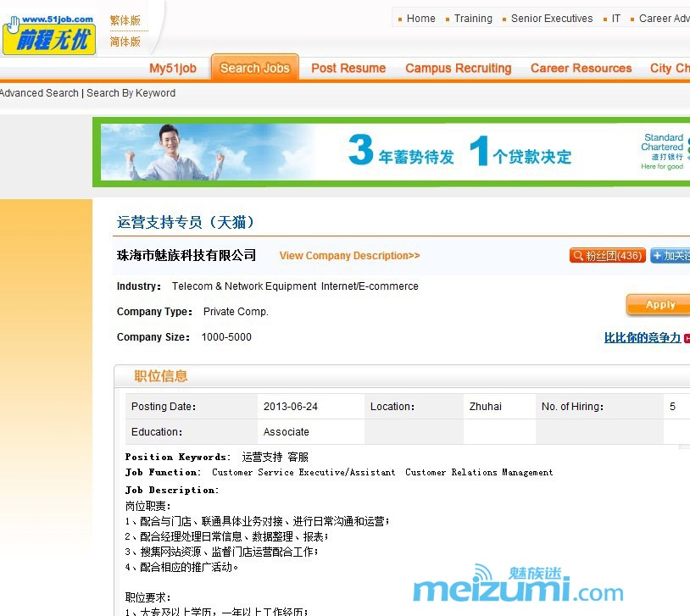Click the magnifier icon in 粉丝团 button
Viewport: 690px width, 616px height.
coord(578,255)
